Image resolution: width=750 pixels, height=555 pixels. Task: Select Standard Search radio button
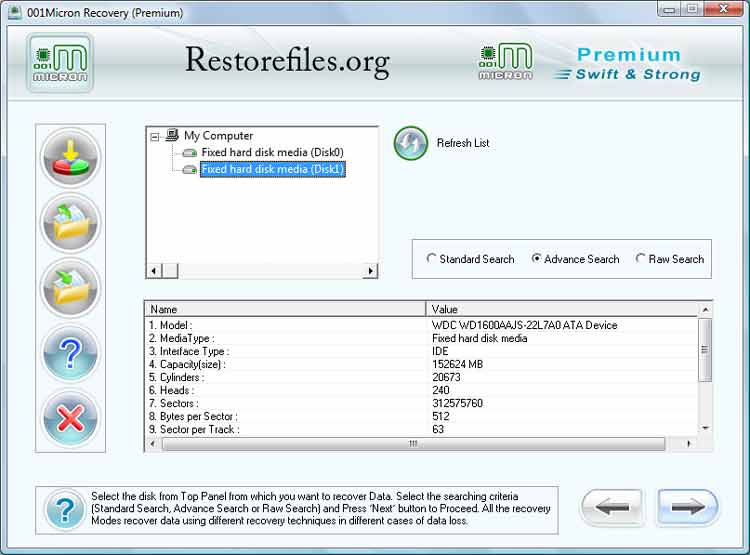click(x=431, y=258)
